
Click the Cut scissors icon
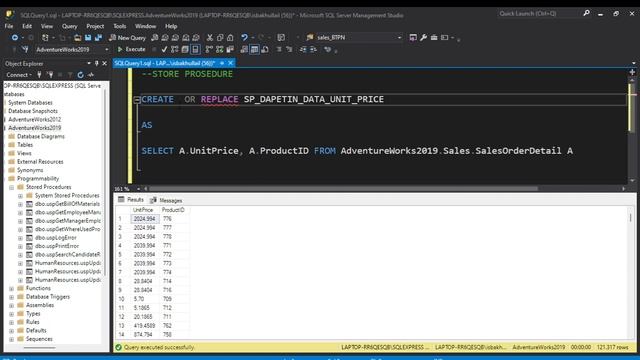(210, 38)
